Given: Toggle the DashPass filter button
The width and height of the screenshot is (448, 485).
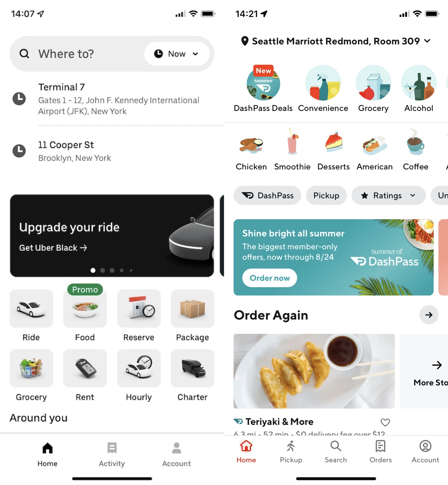Looking at the screenshot, I should [x=267, y=195].
